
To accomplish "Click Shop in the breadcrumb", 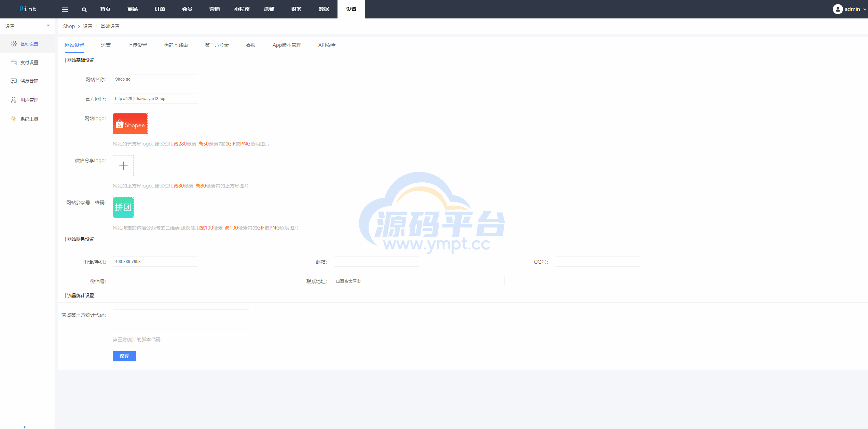I will [x=69, y=26].
